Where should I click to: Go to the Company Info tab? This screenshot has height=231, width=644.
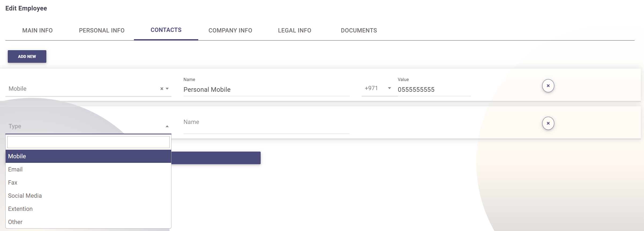tap(230, 30)
